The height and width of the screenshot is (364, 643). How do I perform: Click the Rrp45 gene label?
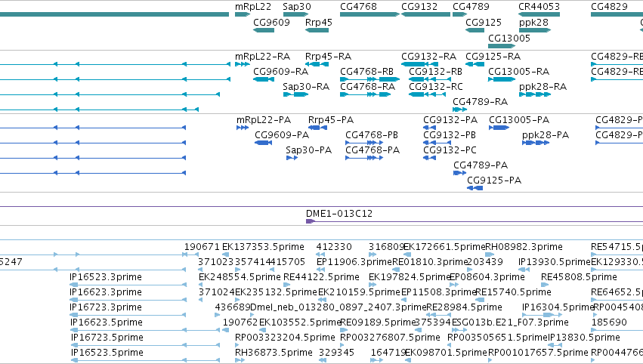(319, 22)
